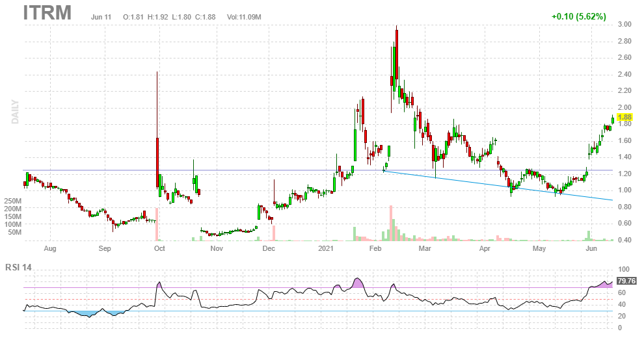The image size is (644, 338).
Task: Click the May month label
Action: coord(539,248)
